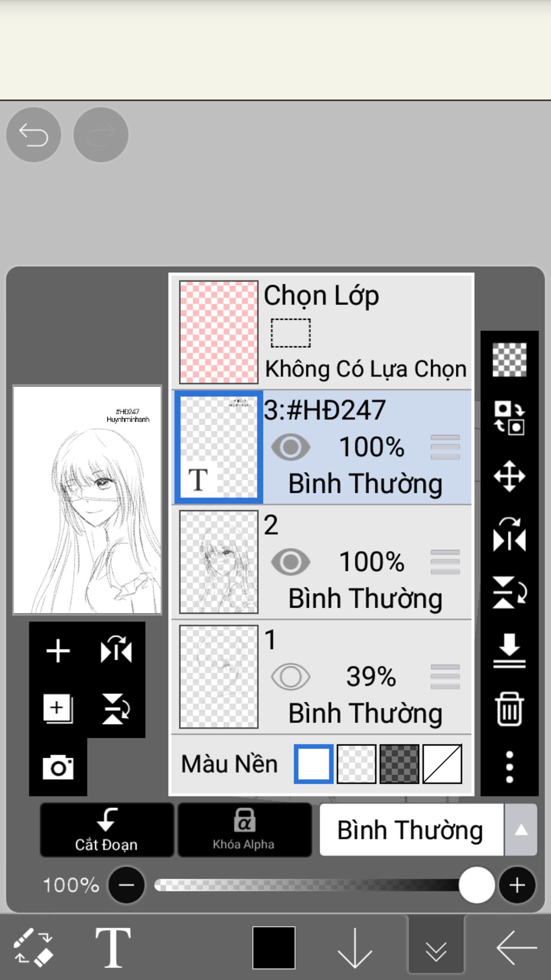The height and width of the screenshot is (980, 551).
Task: Switch brush and eraser tool icon
Action: coord(33,947)
